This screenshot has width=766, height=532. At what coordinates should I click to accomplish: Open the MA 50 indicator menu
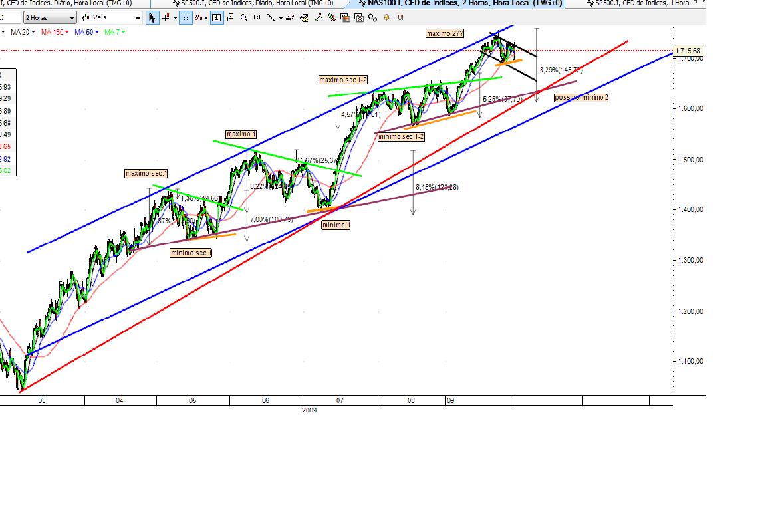(x=86, y=32)
